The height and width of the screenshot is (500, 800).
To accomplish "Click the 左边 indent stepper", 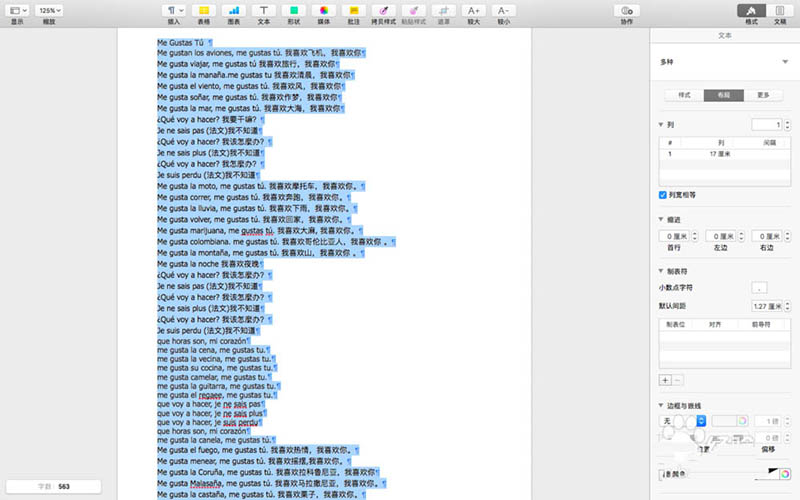I will (741, 236).
